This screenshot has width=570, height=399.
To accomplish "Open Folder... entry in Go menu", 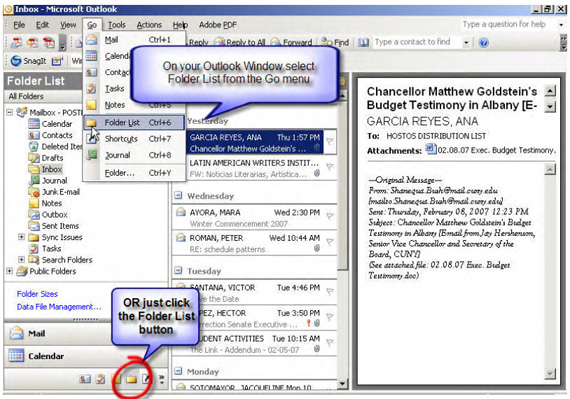I will click(135, 173).
